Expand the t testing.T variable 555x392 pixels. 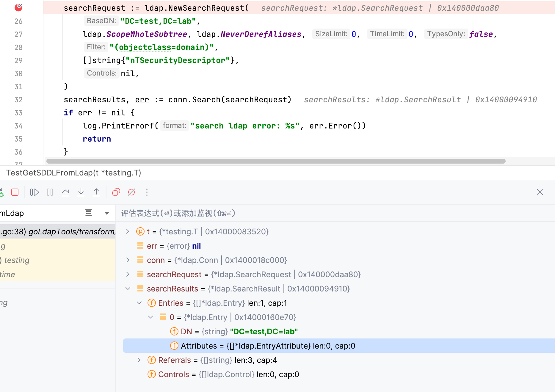coord(128,231)
